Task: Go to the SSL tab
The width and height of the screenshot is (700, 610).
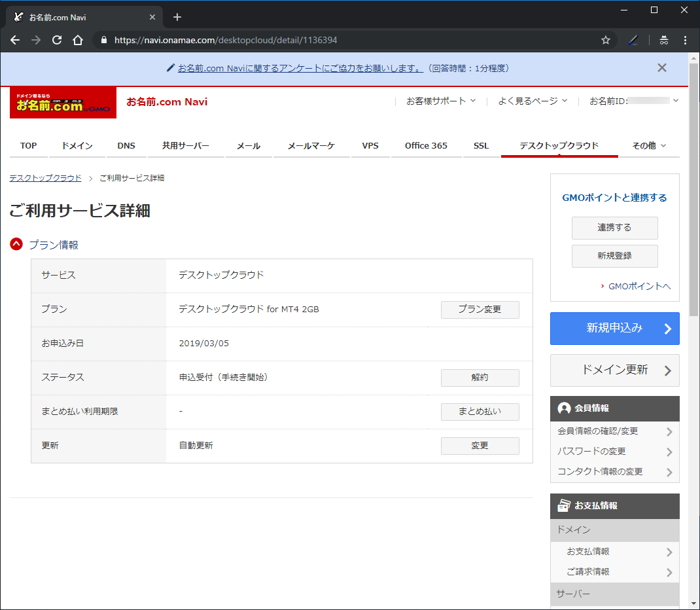Action: coord(481,145)
